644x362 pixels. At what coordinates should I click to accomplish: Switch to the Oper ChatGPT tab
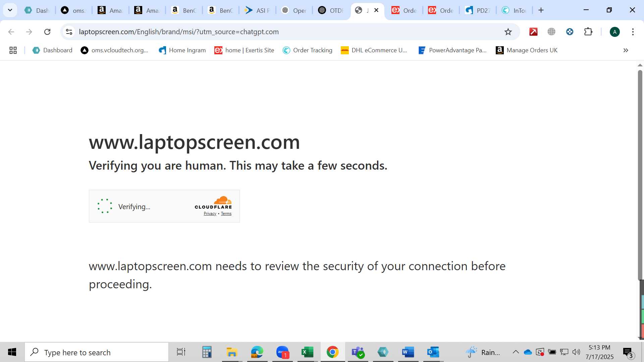pos(294,10)
